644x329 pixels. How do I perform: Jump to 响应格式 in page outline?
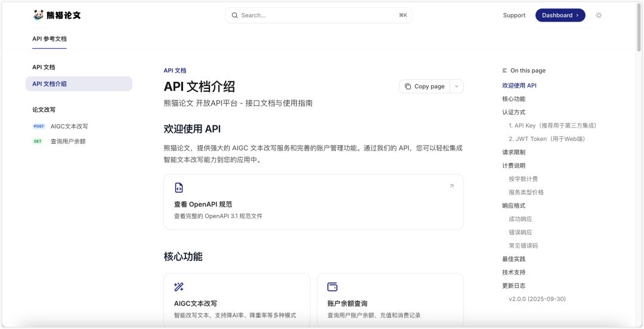[x=513, y=205]
